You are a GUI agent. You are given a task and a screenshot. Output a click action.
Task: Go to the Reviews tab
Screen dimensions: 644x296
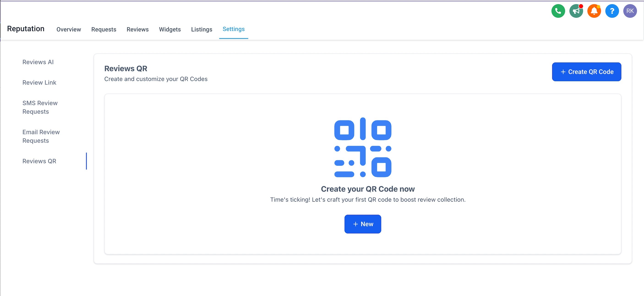[x=137, y=30]
